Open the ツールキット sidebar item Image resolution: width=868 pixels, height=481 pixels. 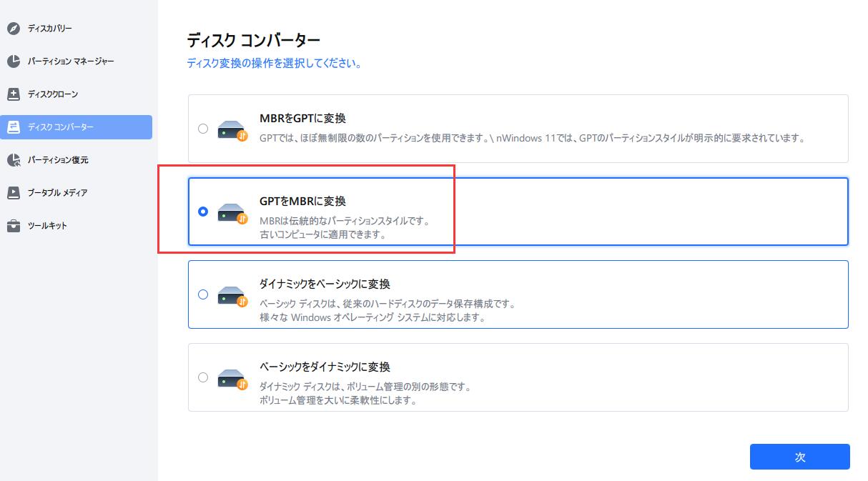click(47, 226)
